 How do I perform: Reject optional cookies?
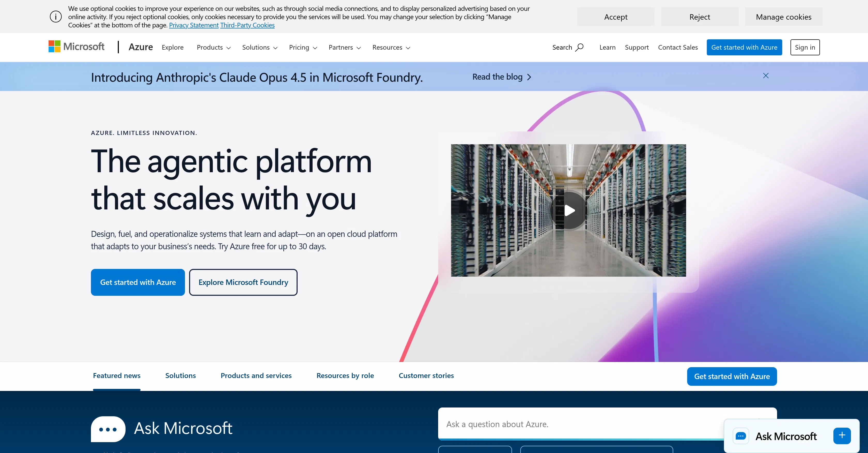(700, 17)
